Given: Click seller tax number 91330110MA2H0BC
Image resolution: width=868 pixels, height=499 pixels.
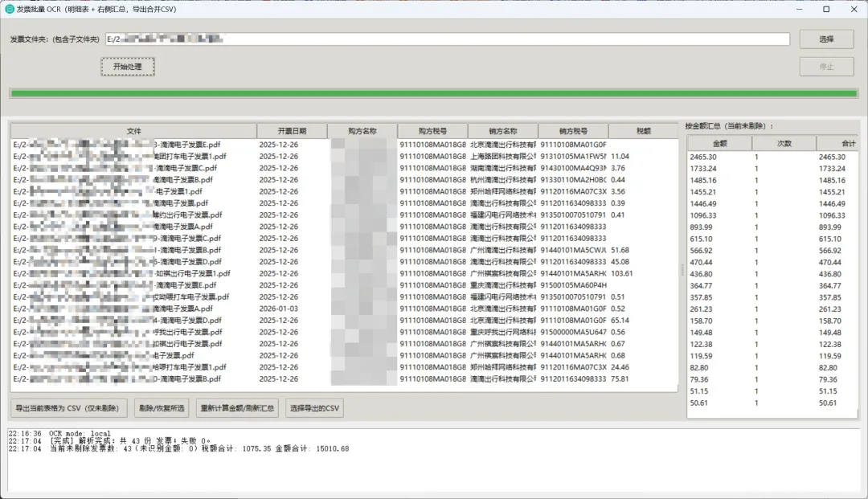Looking at the screenshot, I should [x=573, y=180].
